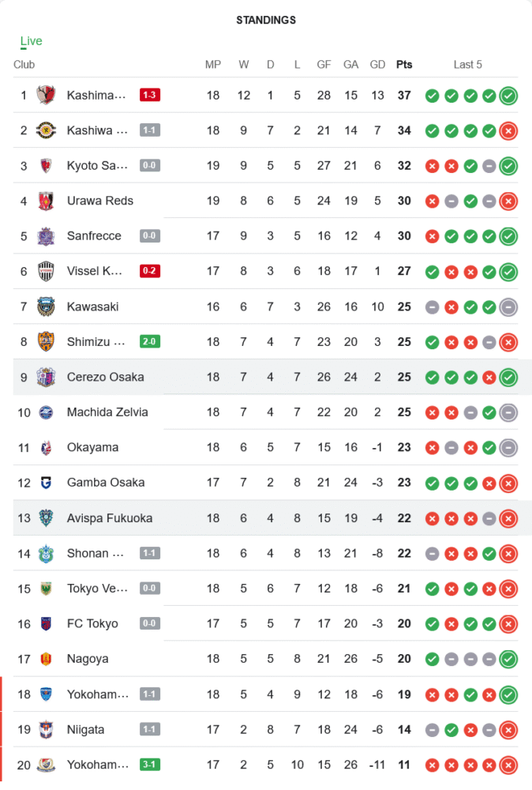Click the Kawasaki club crest icon
Screen dimensions: 532x790
[47, 307]
